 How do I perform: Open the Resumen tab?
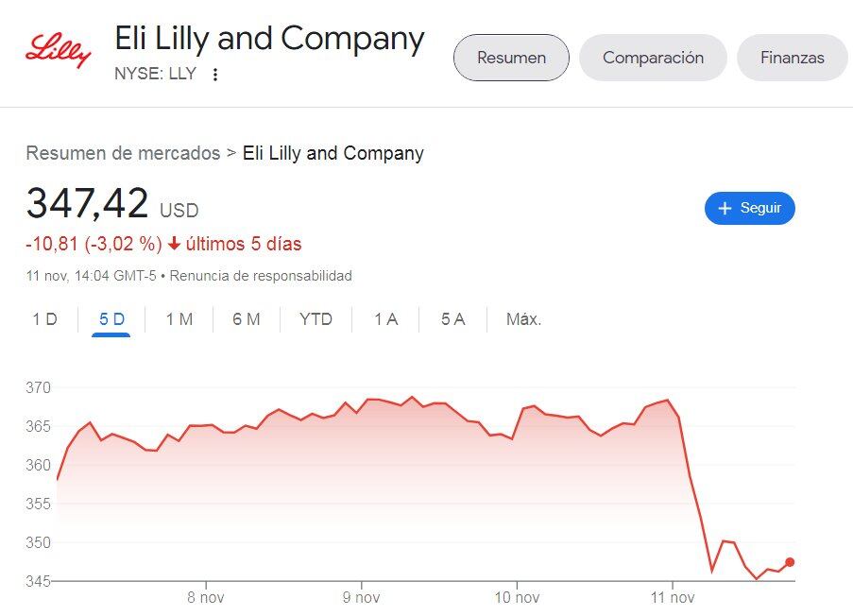(511, 58)
